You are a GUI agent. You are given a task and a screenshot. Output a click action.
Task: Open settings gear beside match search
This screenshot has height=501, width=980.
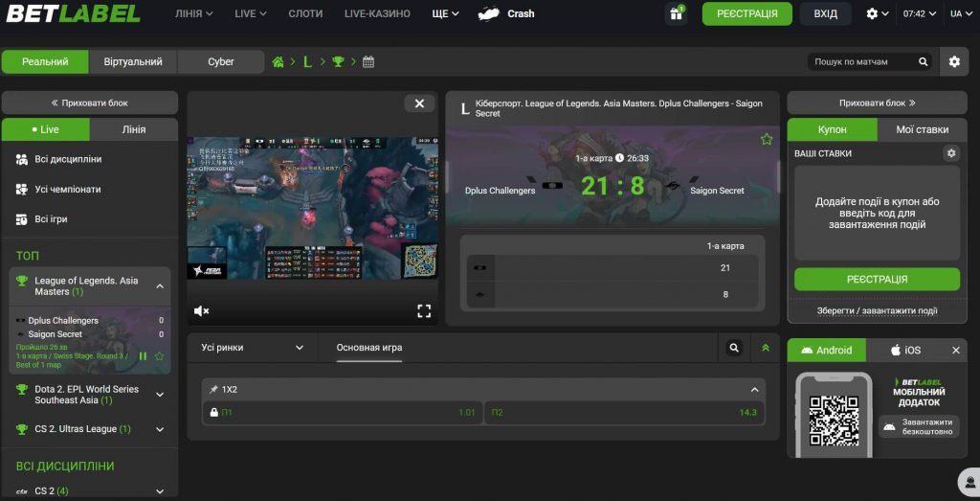click(954, 61)
